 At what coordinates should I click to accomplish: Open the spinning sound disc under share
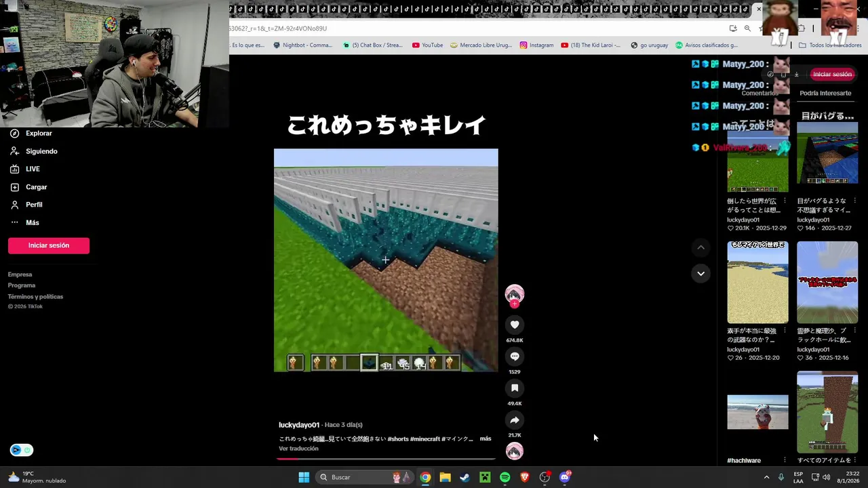click(x=515, y=451)
